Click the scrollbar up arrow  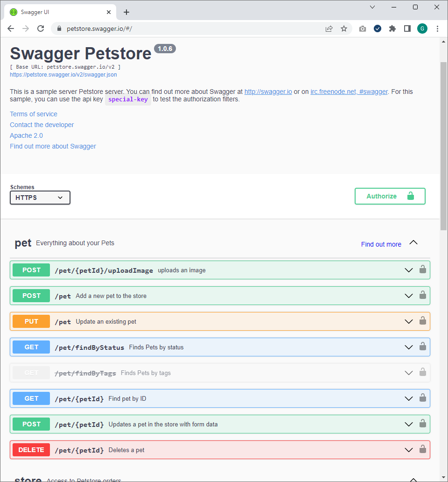pos(443,42)
